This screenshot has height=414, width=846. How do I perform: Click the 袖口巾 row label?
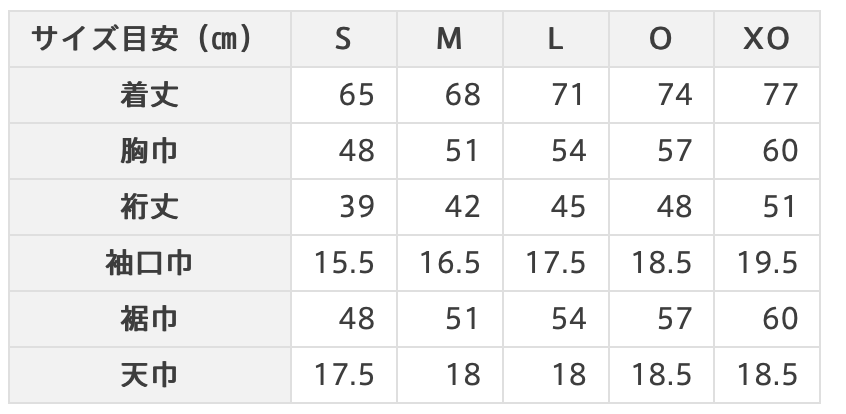coord(149,263)
